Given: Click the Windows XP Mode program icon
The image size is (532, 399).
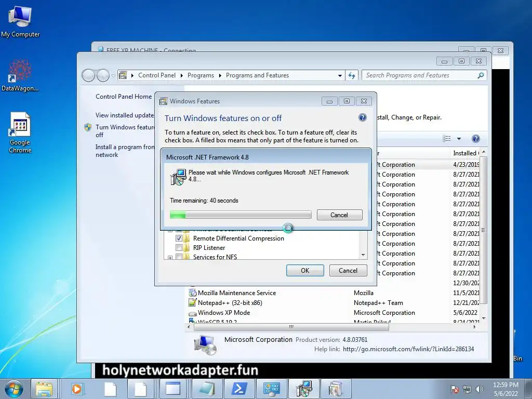Looking at the screenshot, I should point(192,313).
